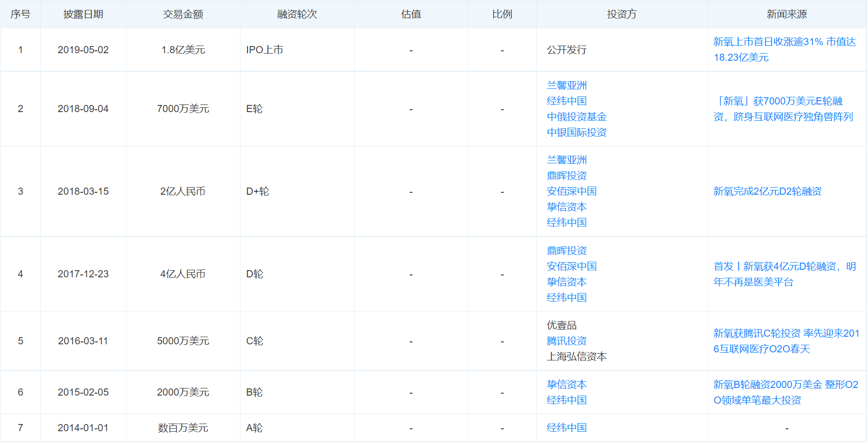The width and height of the screenshot is (868, 444).
Task: Click 经纬中国 investor in the A轮 row
Action: click(x=567, y=428)
